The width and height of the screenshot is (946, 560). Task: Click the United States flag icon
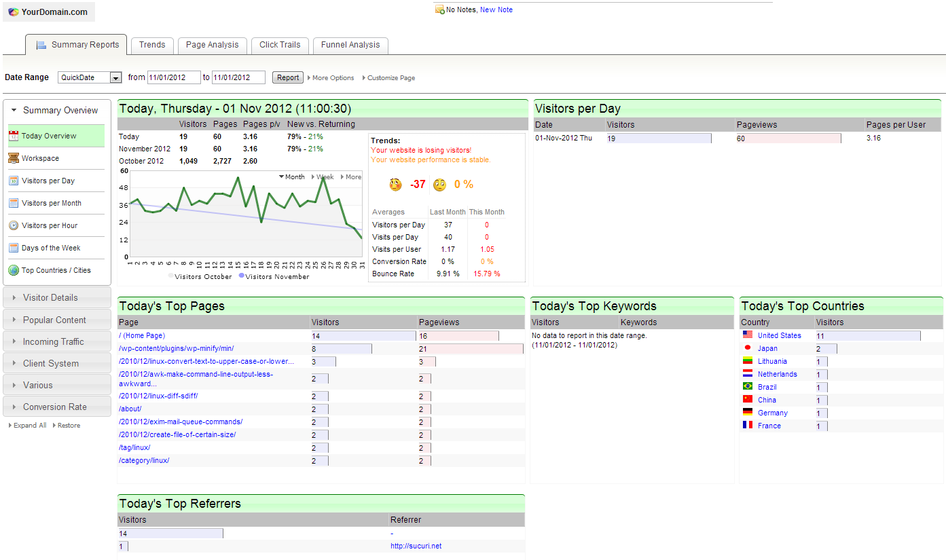tap(748, 335)
